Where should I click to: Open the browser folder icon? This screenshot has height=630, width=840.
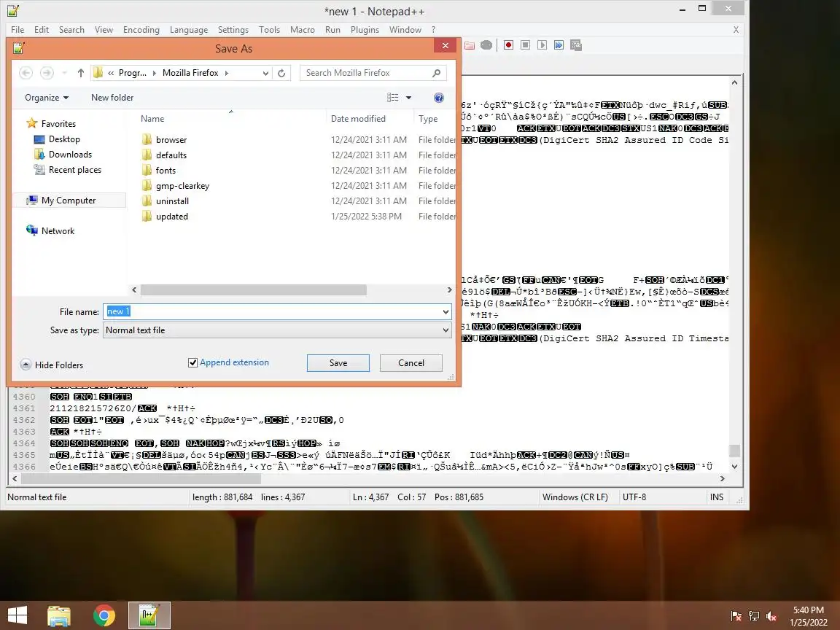pos(147,140)
